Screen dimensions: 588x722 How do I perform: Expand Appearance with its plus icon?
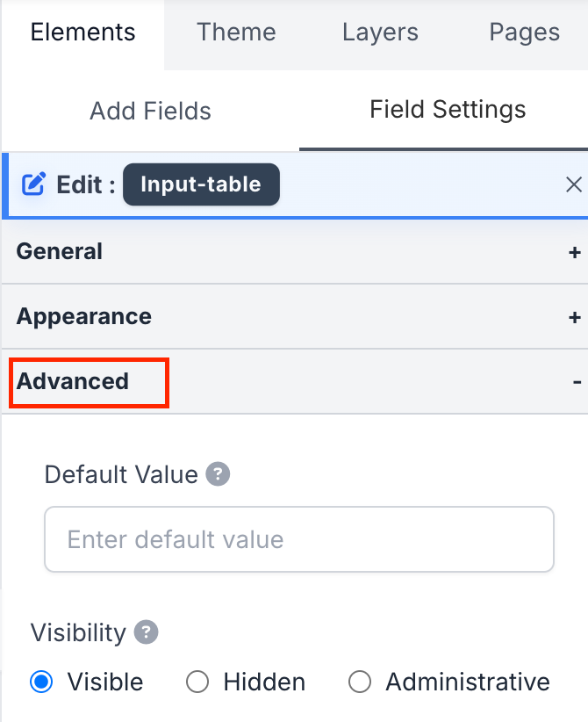(x=575, y=317)
